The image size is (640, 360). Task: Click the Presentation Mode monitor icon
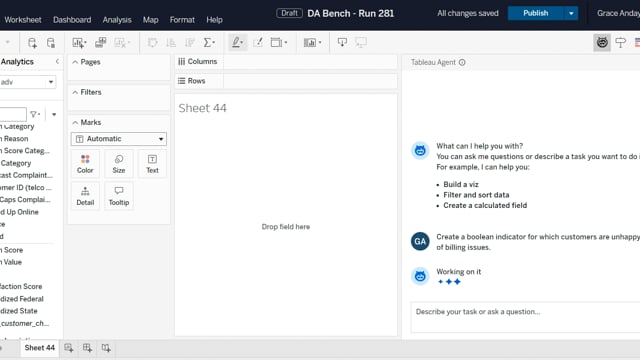361,42
